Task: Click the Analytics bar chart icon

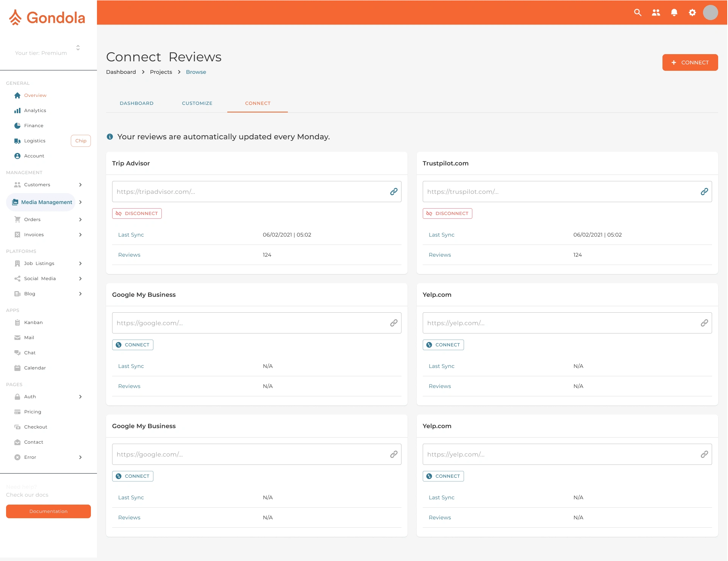Action: coord(17,111)
